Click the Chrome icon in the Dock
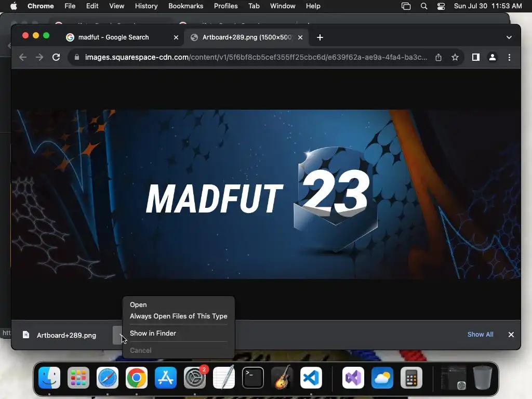This screenshot has width=532, height=399. (137, 378)
